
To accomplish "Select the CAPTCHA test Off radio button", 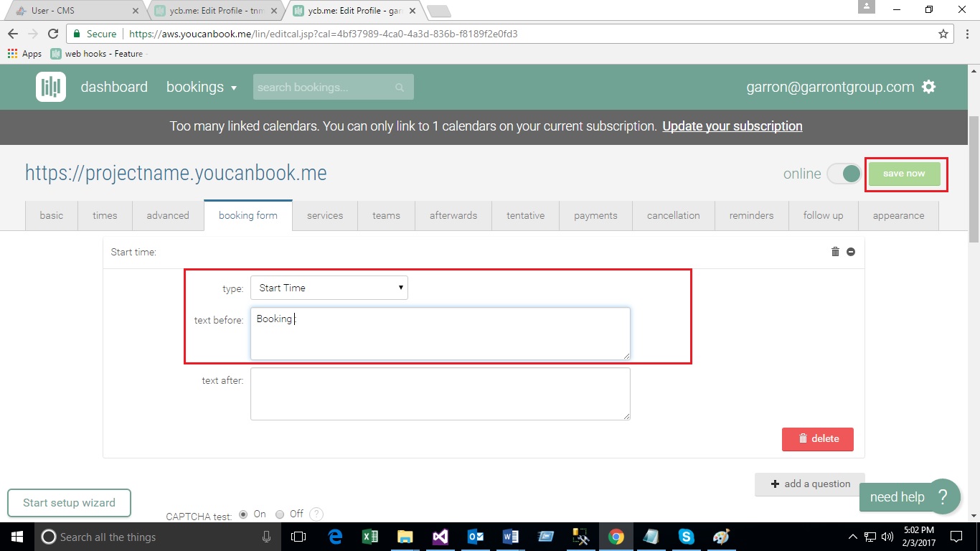I will coord(280,514).
